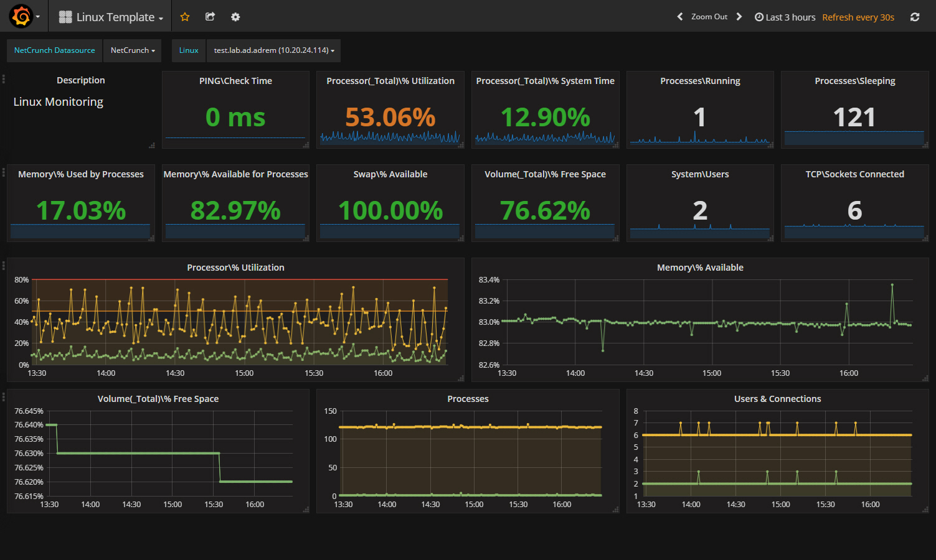Click the Linux Monitoring description text
Screen dimensions: 936x560
(59, 102)
